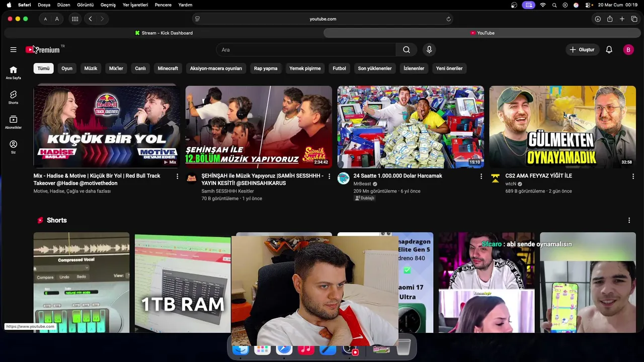Open the Safari tab group grid icon
The image size is (644, 362).
point(75,19)
